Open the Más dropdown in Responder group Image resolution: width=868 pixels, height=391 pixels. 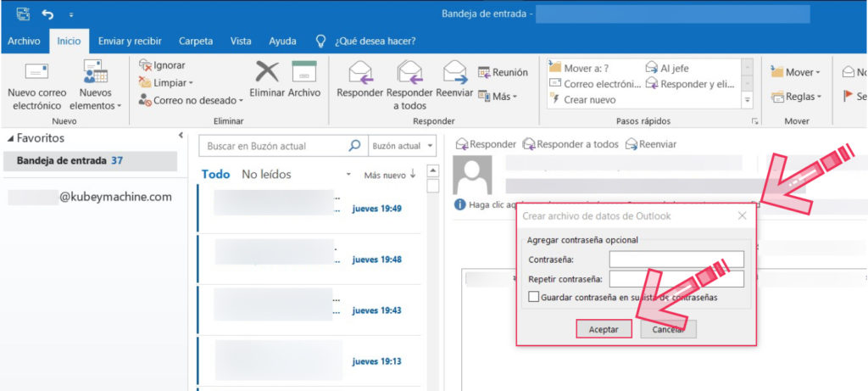click(497, 97)
